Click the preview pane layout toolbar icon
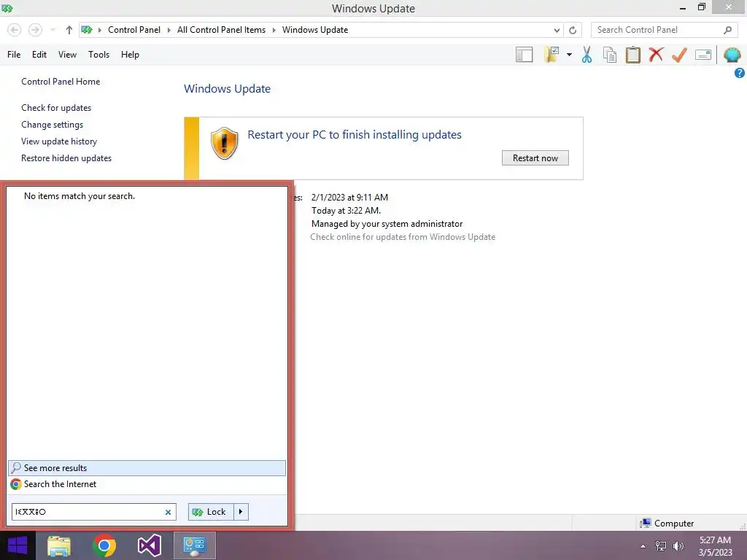 click(524, 55)
